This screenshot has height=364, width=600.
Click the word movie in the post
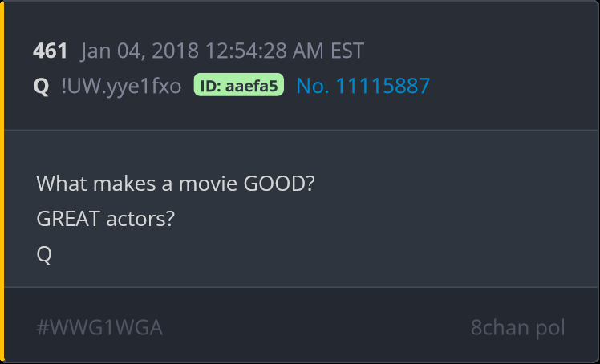click(x=209, y=184)
